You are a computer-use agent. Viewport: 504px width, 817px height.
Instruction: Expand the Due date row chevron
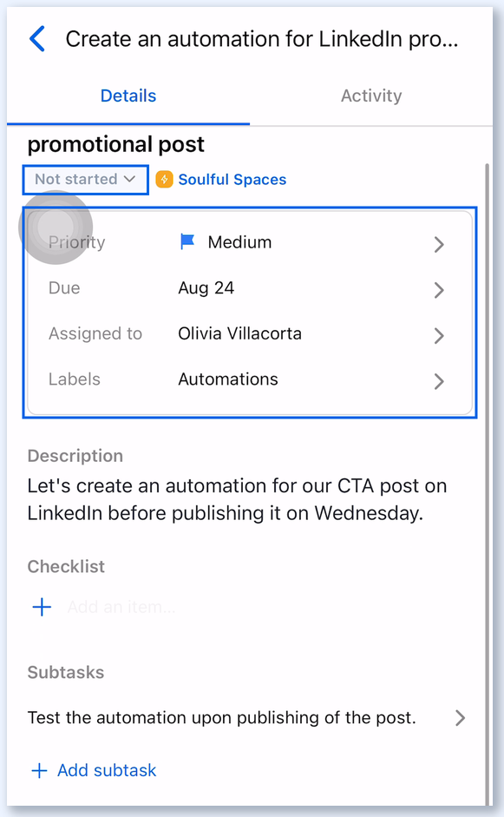coord(439,290)
